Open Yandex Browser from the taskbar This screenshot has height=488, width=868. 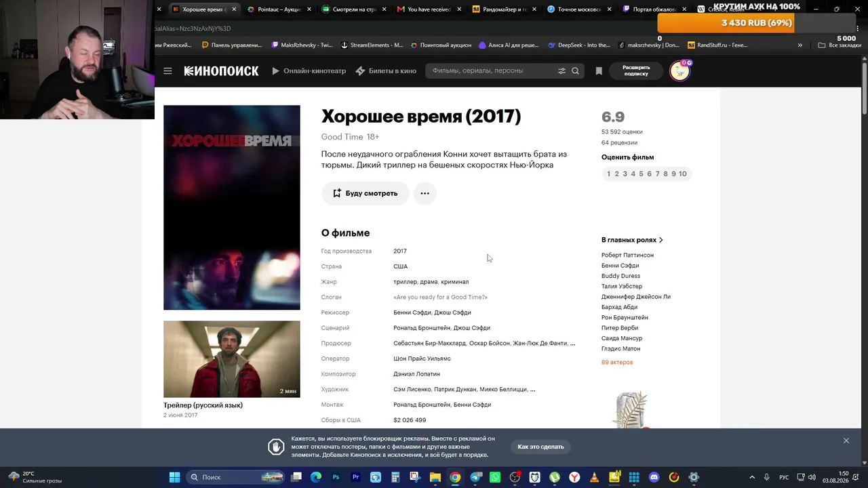(574, 477)
